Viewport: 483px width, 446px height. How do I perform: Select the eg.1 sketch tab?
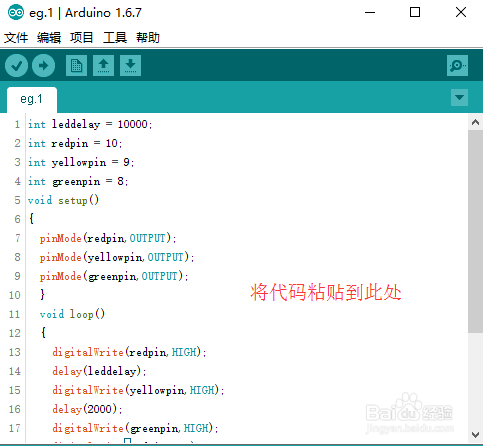[x=32, y=99]
